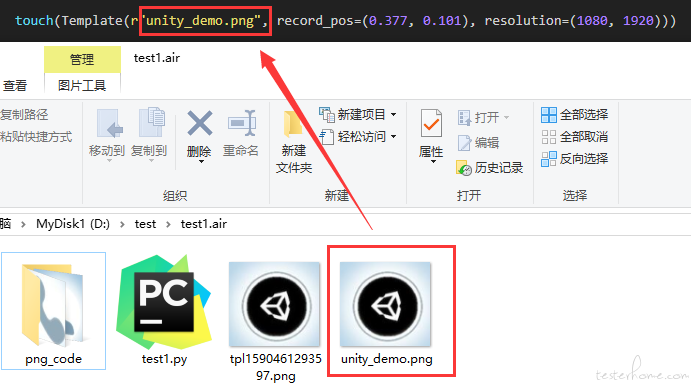
Task: Click Paste shortcut (粘贴快捷方式)
Action: click(x=36, y=137)
